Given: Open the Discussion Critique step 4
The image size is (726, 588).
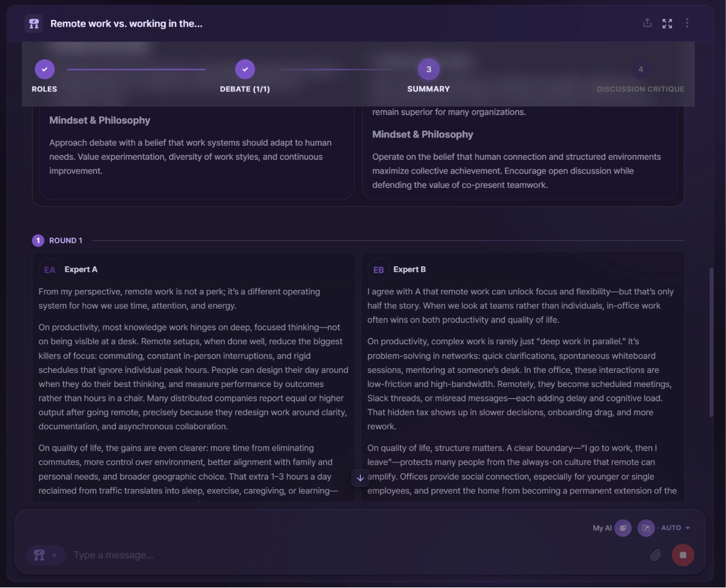Looking at the screenshot, I should point(641,70).
